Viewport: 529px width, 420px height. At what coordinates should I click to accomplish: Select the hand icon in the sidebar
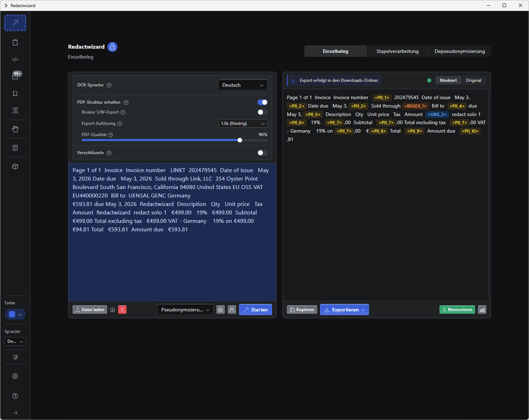pos(15,129)
